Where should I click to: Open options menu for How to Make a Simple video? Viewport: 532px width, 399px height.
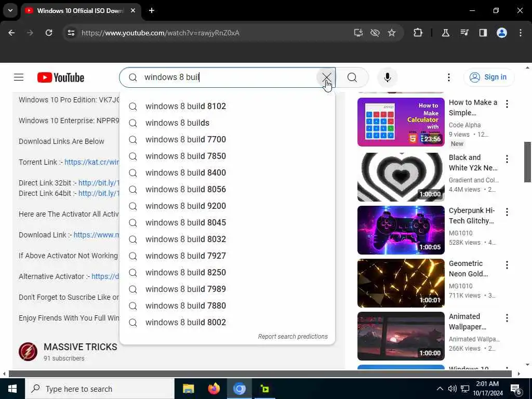click(x=507, y=104)
